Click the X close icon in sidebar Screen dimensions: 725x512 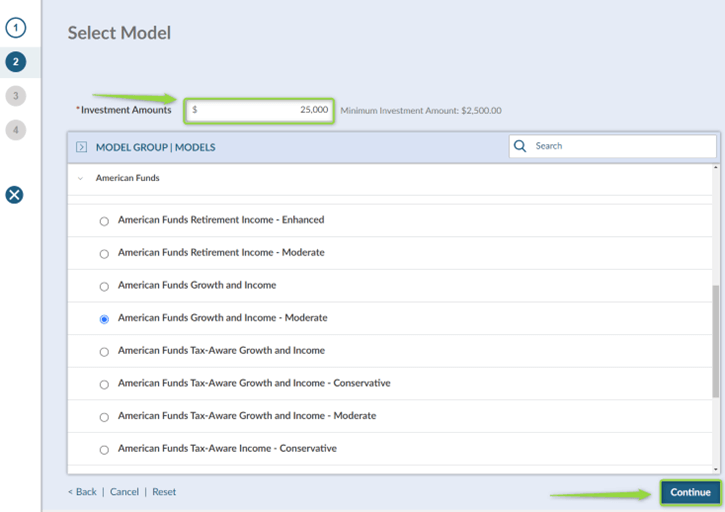coord(15,195)
